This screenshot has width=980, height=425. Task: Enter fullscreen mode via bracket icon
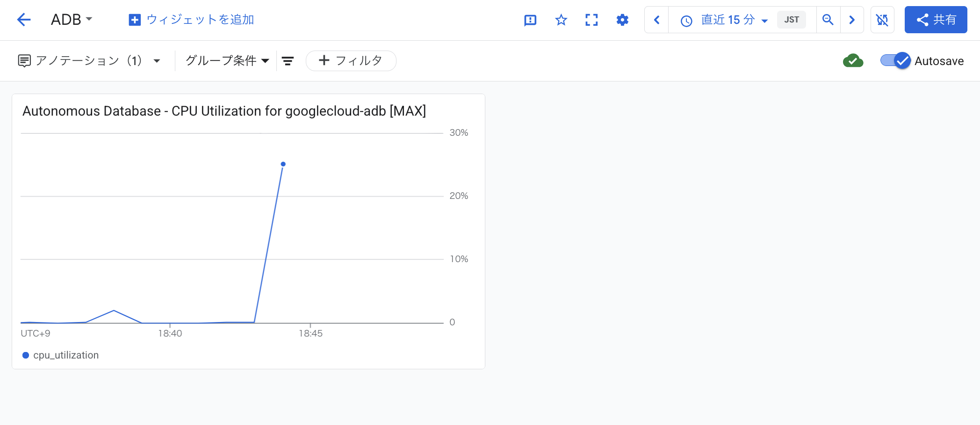pos(591,20)
